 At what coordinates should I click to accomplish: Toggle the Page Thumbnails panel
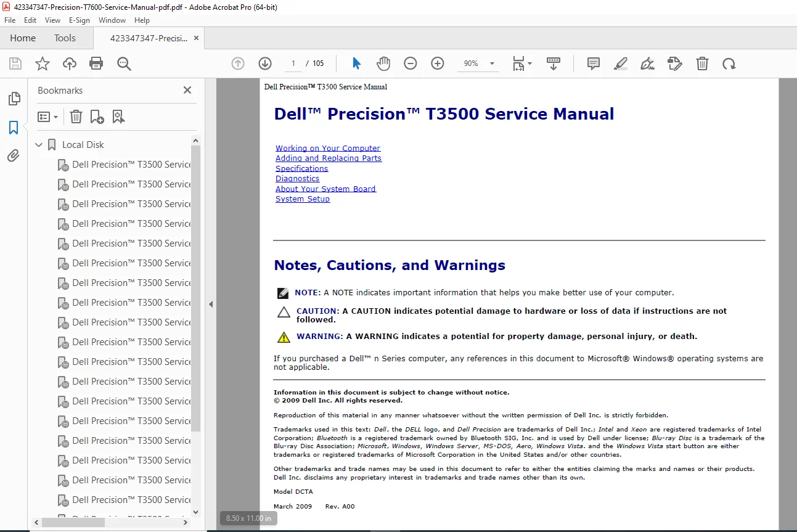14,99
